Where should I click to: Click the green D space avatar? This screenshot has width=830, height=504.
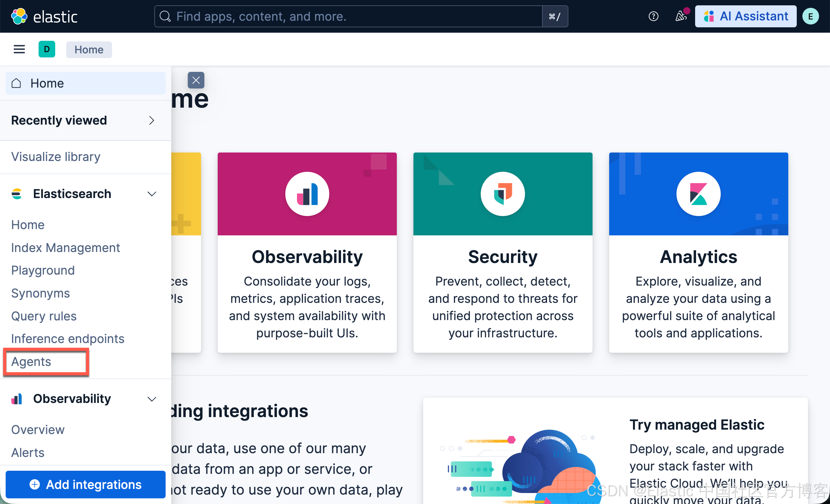point(47,50)
